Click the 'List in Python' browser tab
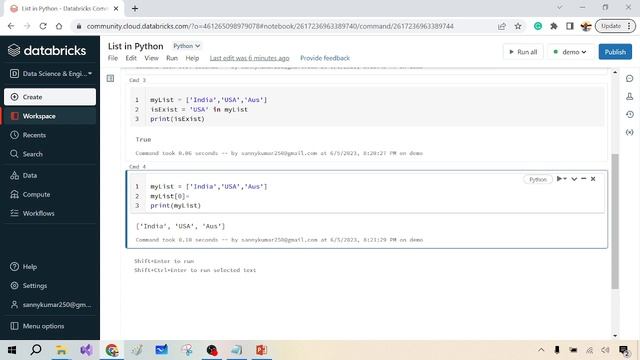 point(64,8)
